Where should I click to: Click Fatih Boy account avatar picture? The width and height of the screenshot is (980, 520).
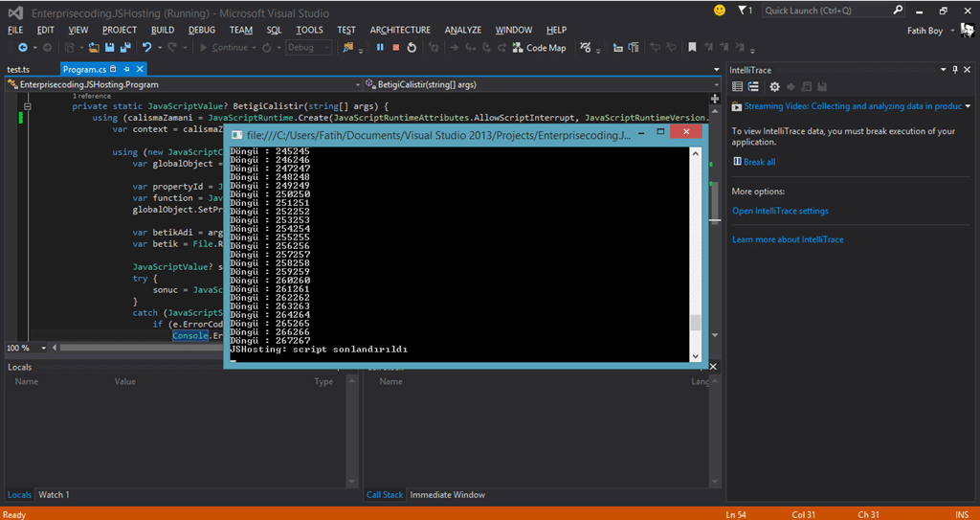click(968, 30)
